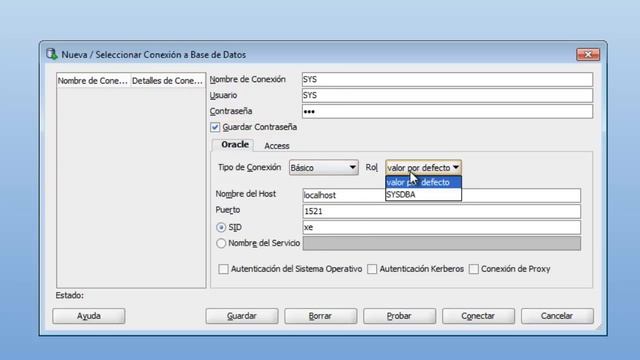
Task: Select the Nombre del Servicio radio button
Action: click(221, 243)
